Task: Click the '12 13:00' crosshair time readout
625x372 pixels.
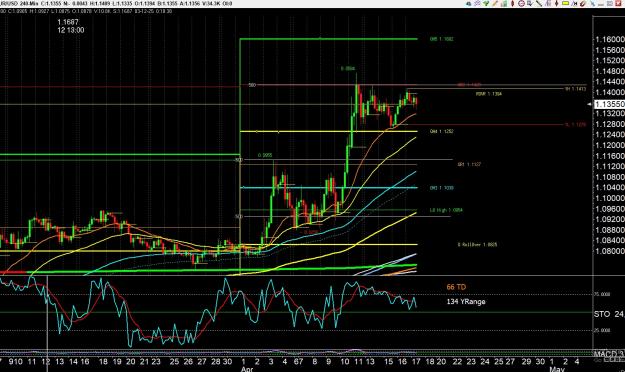Action: (71, 30)
